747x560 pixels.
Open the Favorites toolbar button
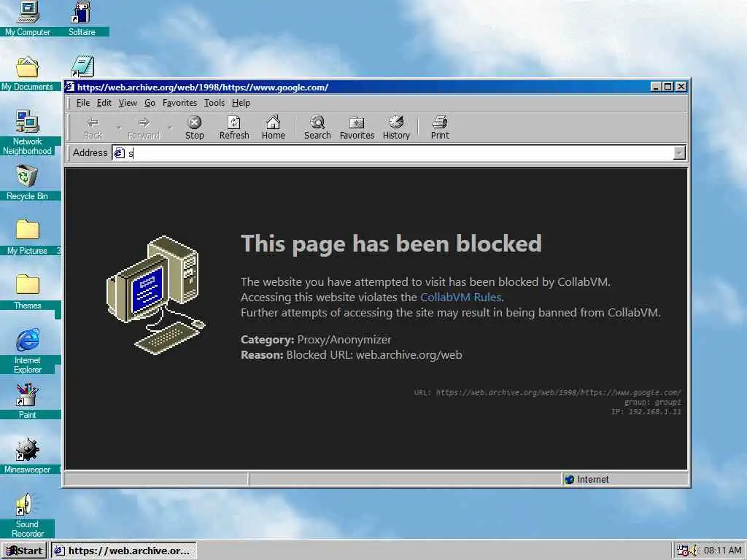pos(357,128)
